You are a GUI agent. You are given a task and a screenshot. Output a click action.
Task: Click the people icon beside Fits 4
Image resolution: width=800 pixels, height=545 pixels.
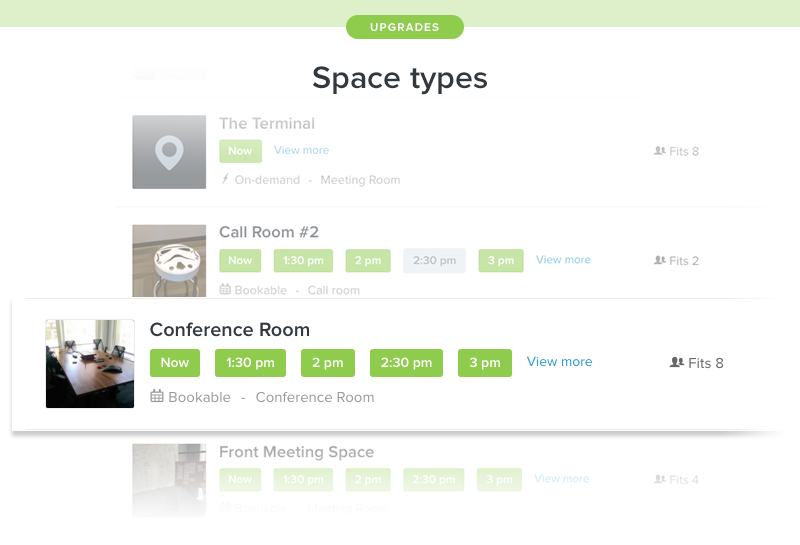coord(659,479)
